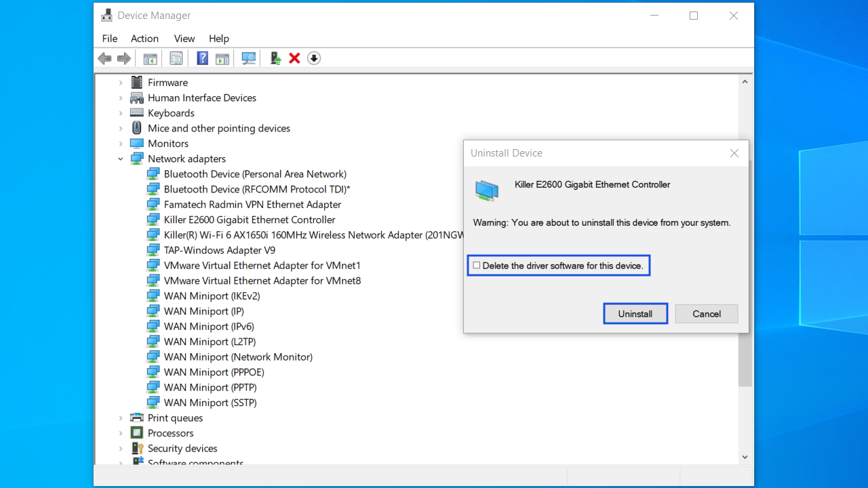Confirm with the Uninstall button

[x=635, y=314]
